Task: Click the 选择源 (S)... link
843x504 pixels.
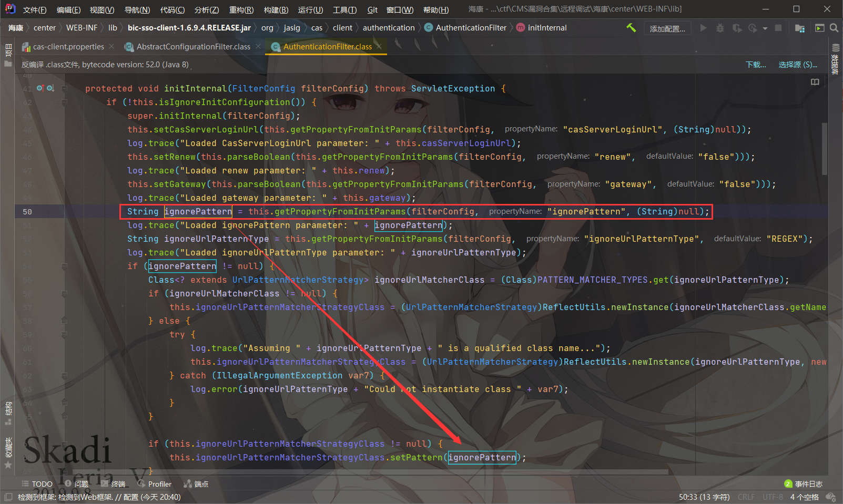Action: pos(798,65)
